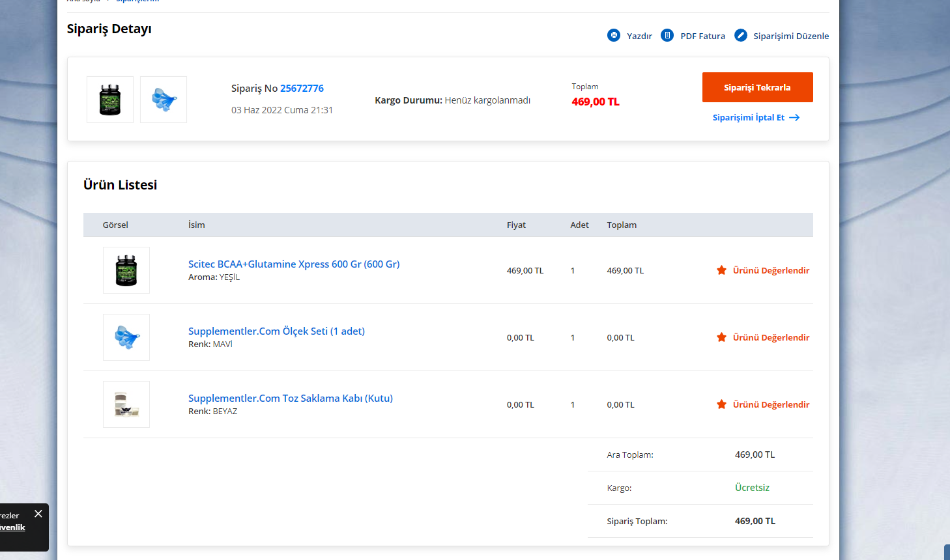Click the İsim column header
The height and width of the screenshot is (560, 950).
pyautogui.click(x=197, y=225)
